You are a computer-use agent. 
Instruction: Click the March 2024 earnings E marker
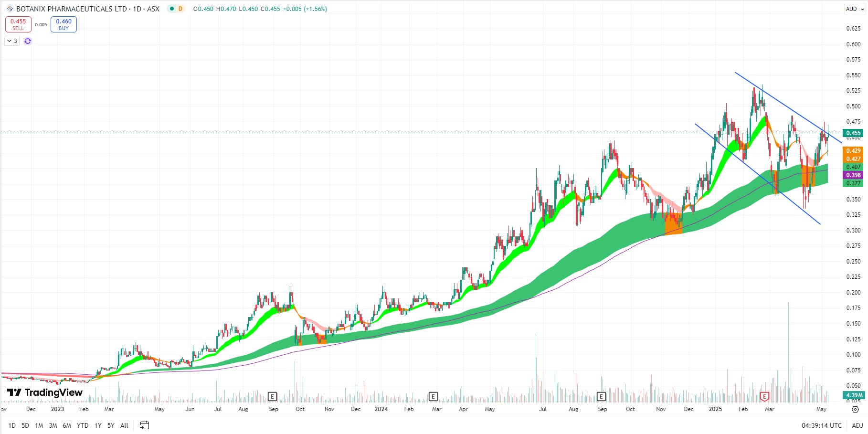click(x=433, y=396)
